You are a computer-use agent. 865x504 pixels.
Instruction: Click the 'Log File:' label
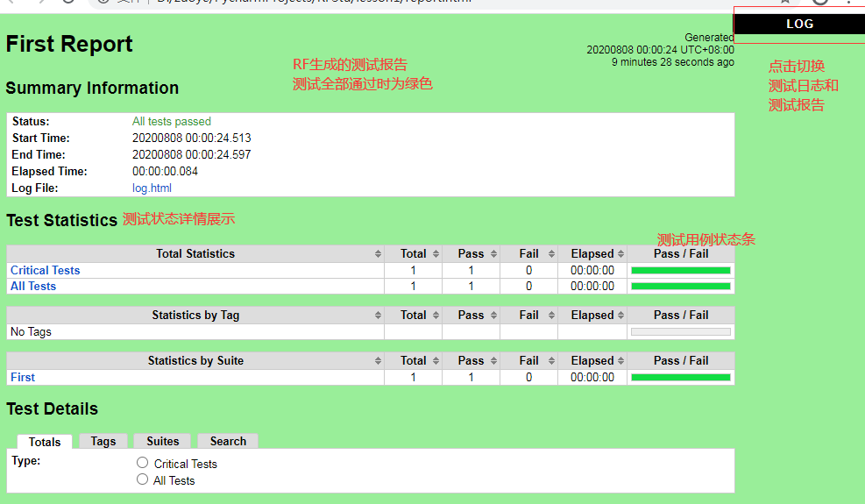(x=35, y=188)
